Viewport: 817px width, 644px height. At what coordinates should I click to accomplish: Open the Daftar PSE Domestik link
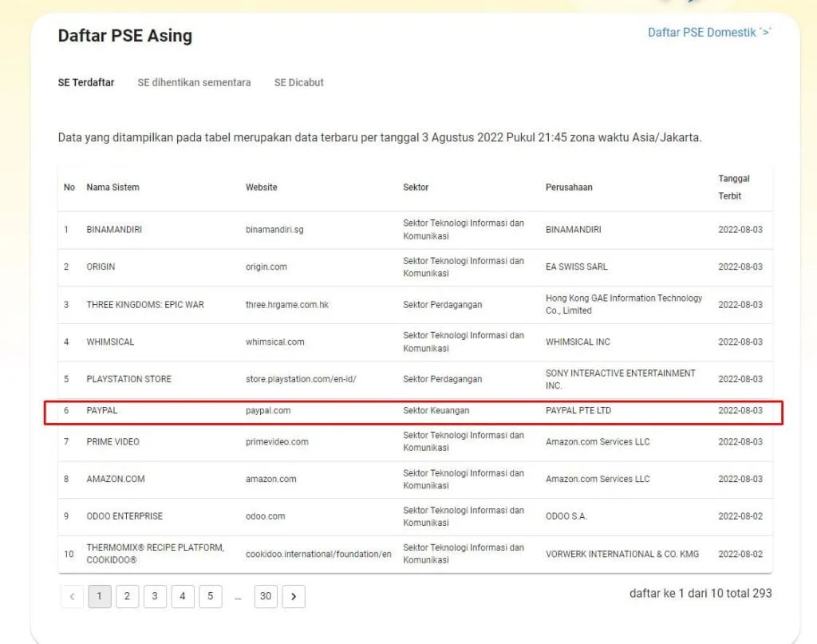(x=709, y=32)
